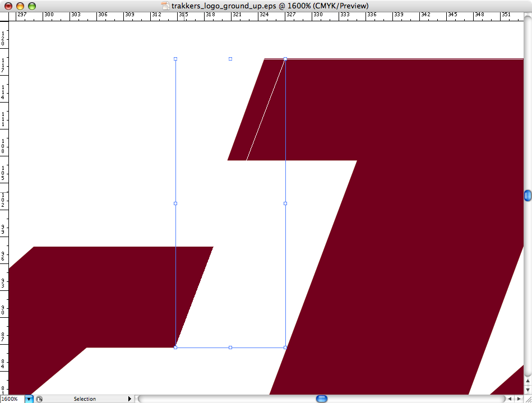Click the top-center selection handle
The image size is (532, 403).
[x=230, y=59]
